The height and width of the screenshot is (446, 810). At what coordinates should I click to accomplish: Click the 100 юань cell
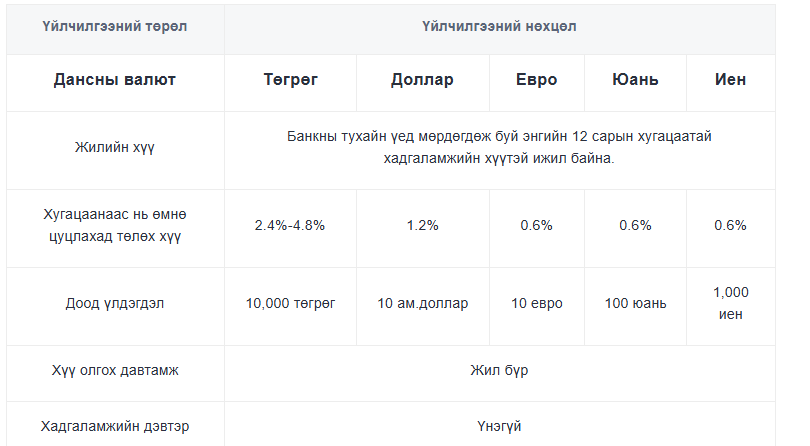coord(635,303)
